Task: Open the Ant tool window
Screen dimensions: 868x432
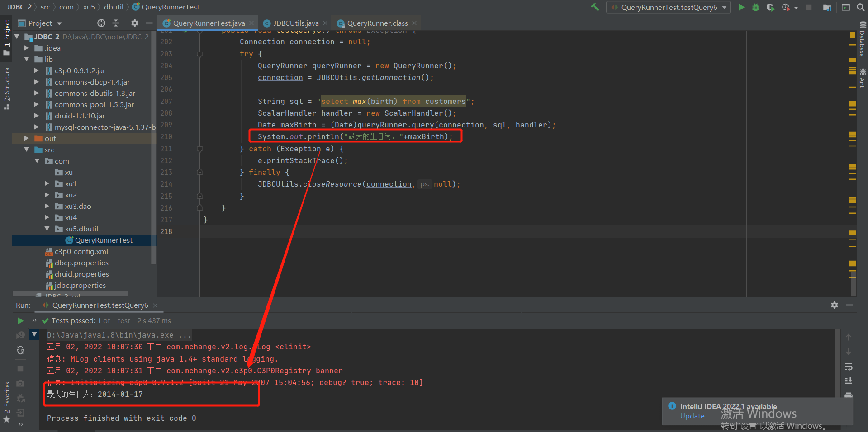Action: [x=863, y=78]
